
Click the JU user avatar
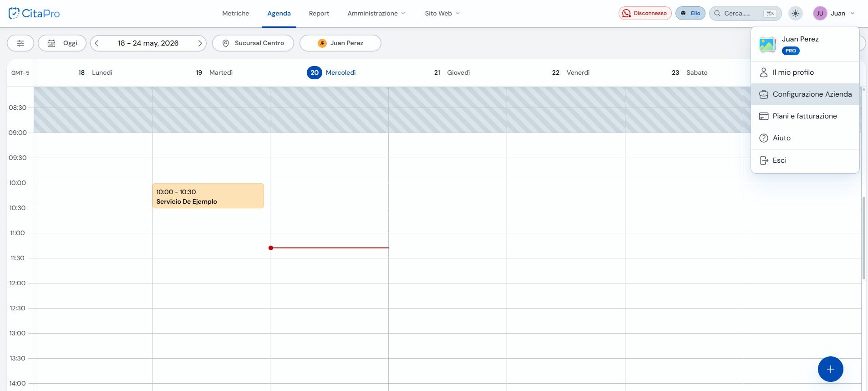[x=820, y=13]
